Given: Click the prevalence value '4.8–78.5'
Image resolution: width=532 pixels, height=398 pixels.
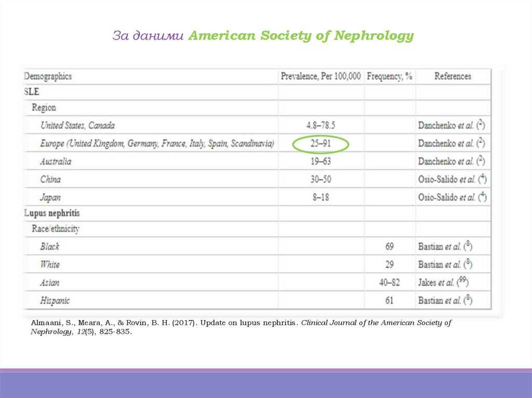Looking at the screenshot, I should tap(321, 126).
